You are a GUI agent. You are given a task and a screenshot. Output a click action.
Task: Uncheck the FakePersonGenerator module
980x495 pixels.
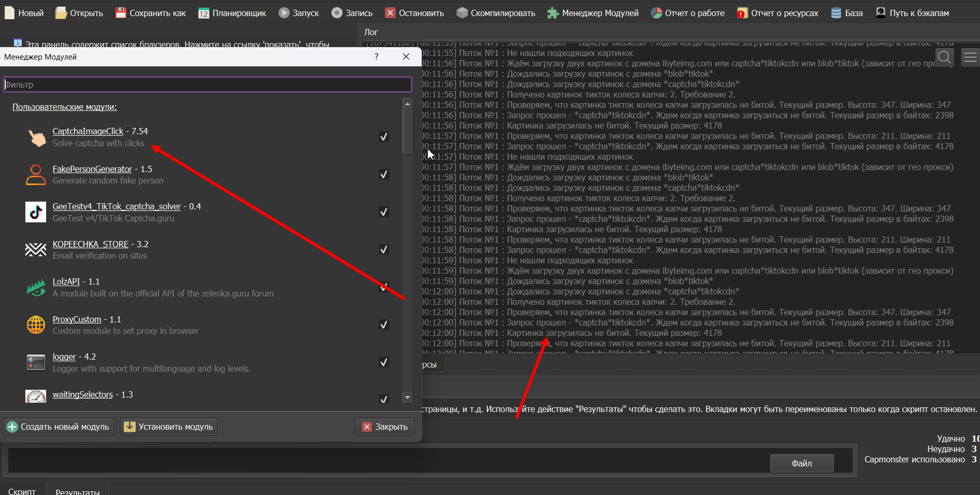(x=384, y=175)
